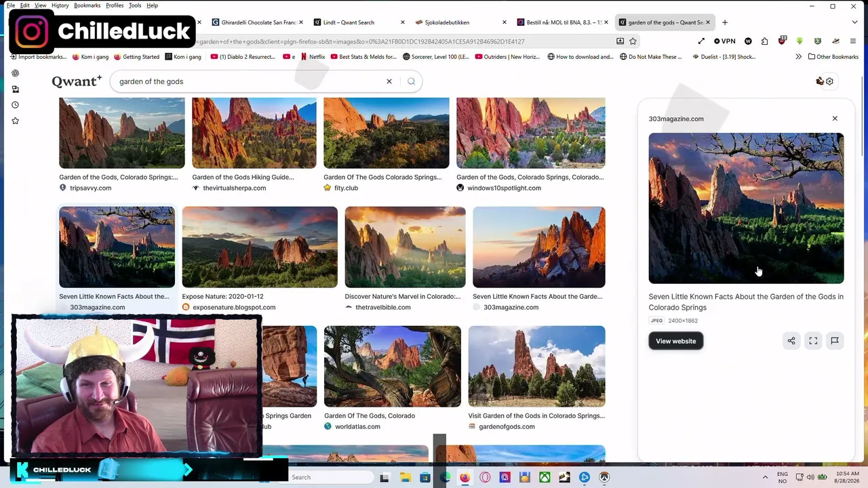The height and width of the screenshot is (488, 868).
Task: Show more bookmarks chevron
Action: click(798, 57)
